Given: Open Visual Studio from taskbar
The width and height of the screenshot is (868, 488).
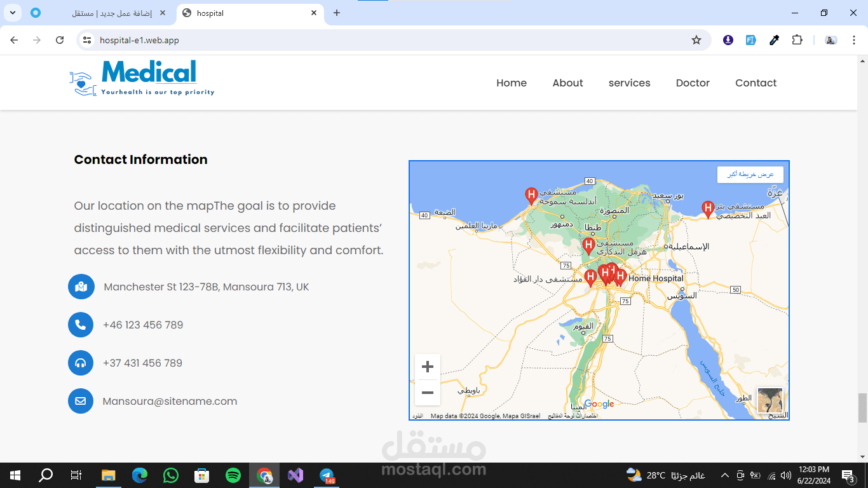Looking at the screenshot, I should click(x=295, y=475).
